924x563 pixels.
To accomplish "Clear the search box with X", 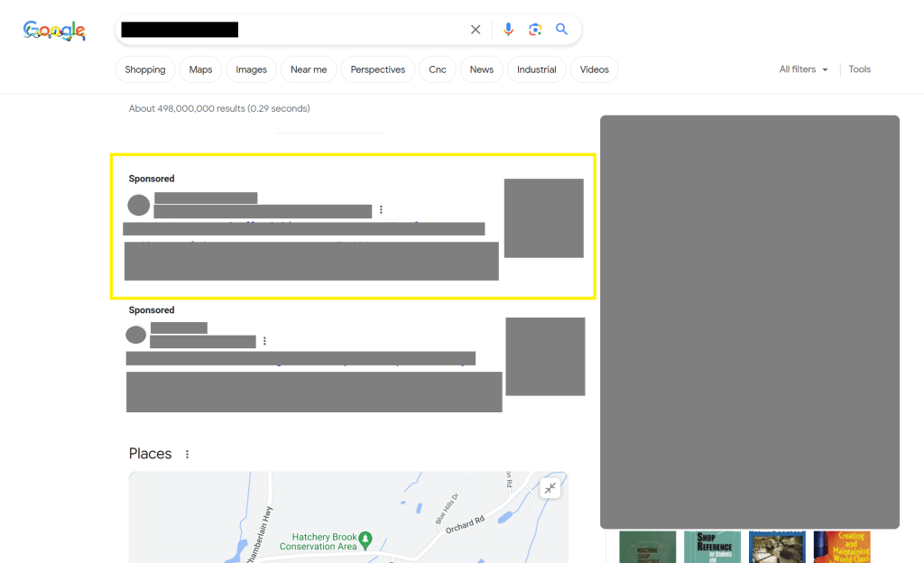I will click(476, 30).
